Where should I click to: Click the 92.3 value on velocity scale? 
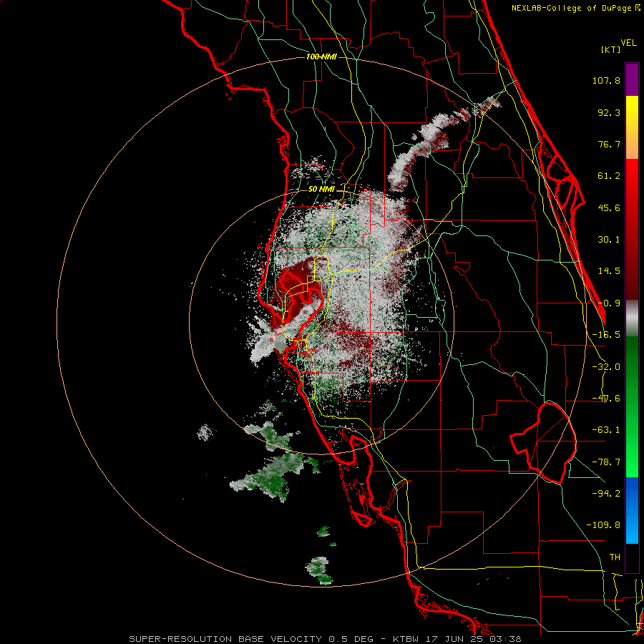(609, 112)
